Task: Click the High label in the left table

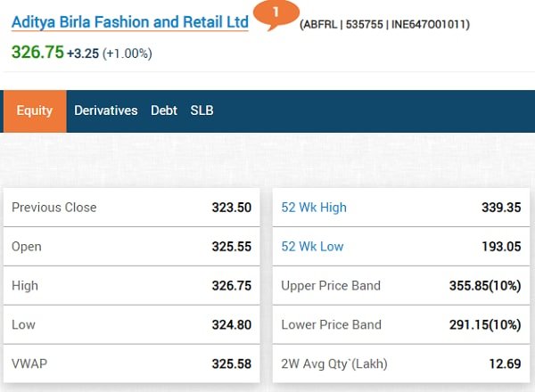Action: click(25, 286)
